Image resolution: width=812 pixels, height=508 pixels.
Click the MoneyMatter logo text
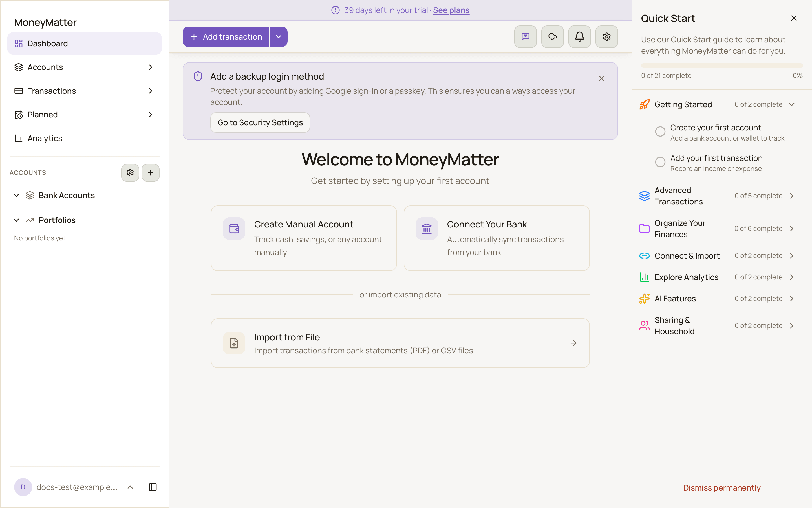click(x=45, y=22)
